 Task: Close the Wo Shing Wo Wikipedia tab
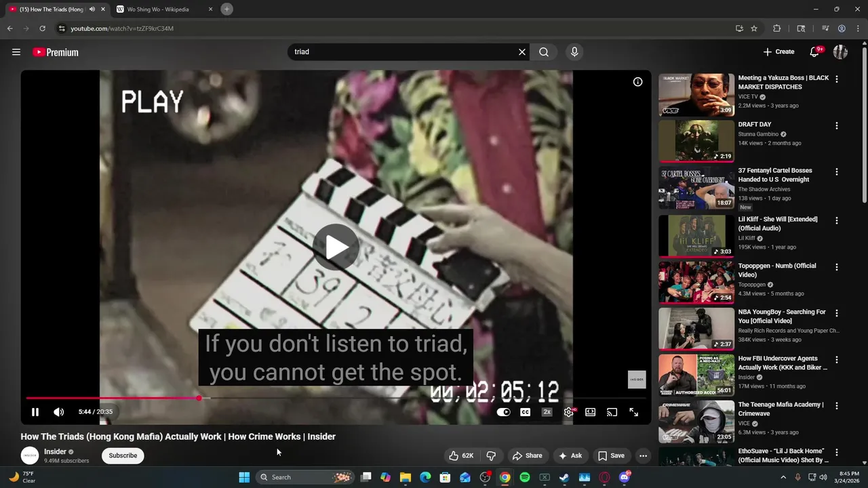210,9
